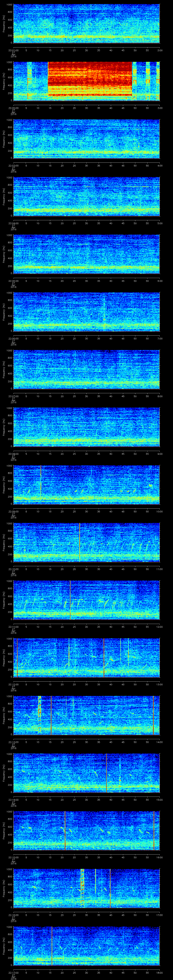Click the red vertical line near 37 s in 22:12 panel

pyautogui.click(x=103, y=658)
